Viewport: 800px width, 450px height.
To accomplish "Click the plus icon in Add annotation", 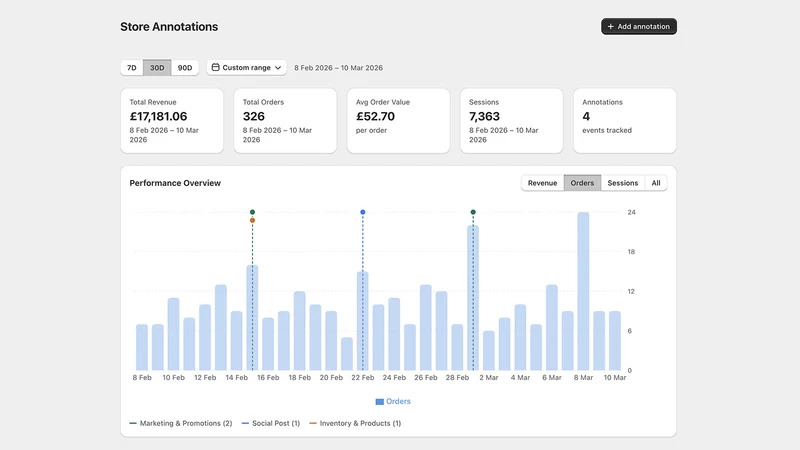I will coord(610,27).
